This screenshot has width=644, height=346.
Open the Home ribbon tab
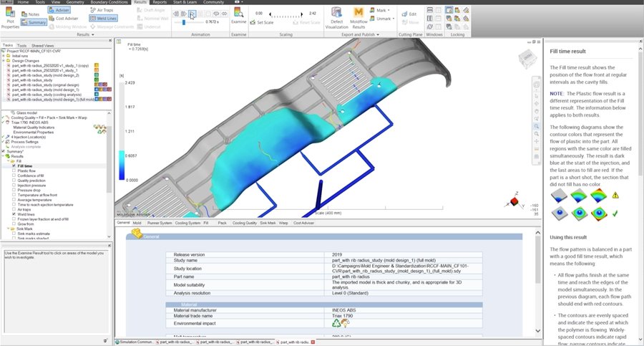[23, 2]
